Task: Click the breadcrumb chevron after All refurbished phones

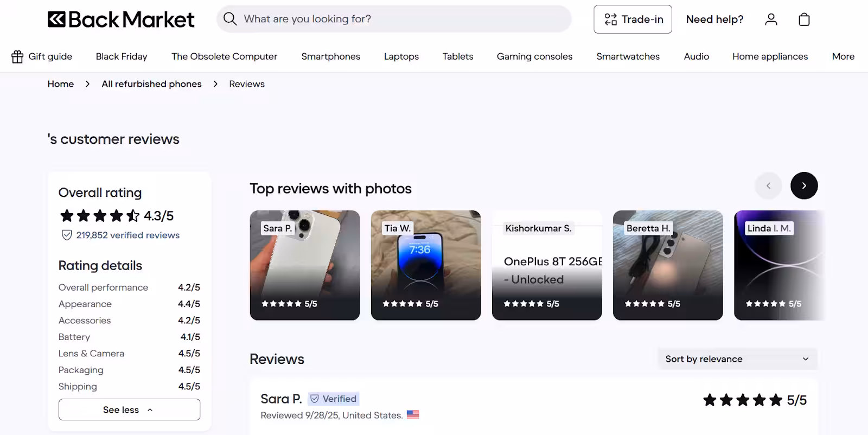Action: point(215,84)
